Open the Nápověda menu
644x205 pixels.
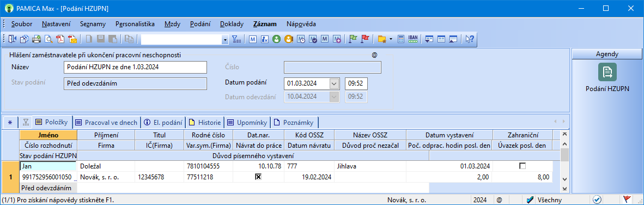(301, 24)
